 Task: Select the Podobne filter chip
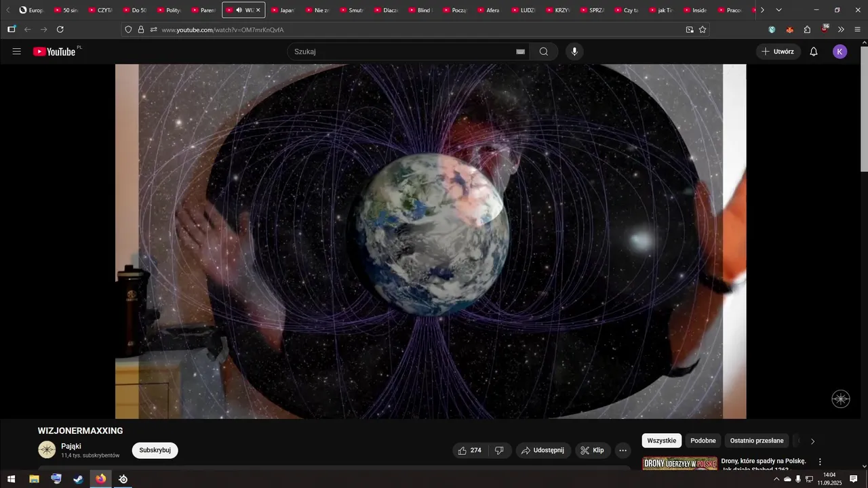(703, 441)
